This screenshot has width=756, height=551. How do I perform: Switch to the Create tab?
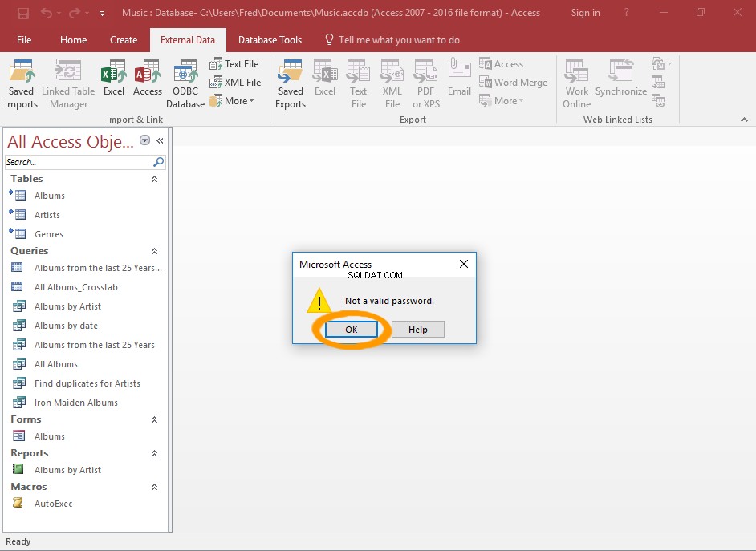click(x=124, y=40)
